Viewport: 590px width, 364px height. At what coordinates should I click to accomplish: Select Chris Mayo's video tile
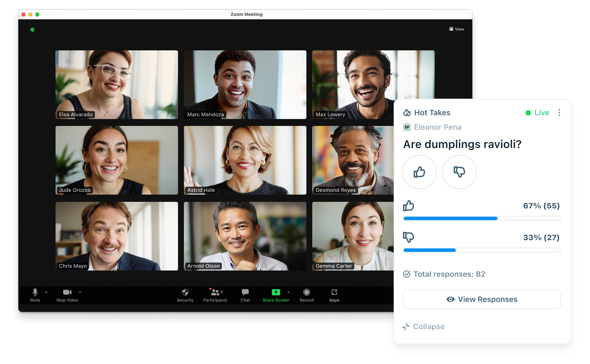tap(117, 236)
